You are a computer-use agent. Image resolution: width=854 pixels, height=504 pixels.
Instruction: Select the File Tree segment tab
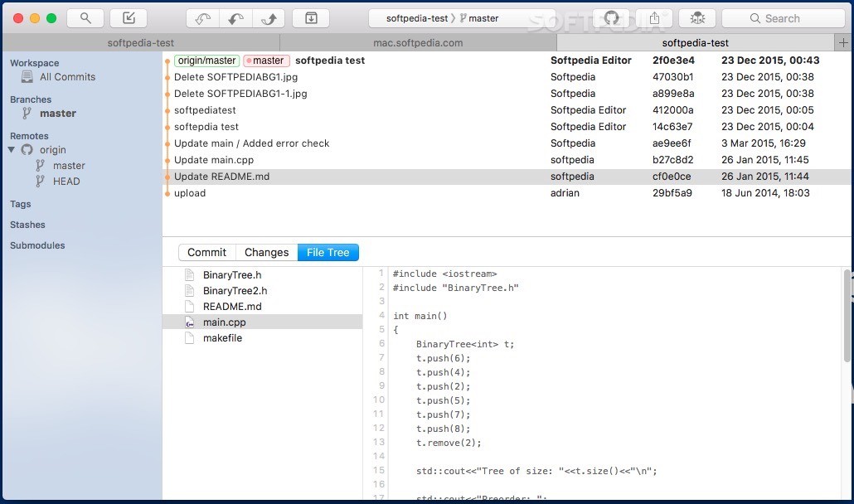tap(328, 253)
